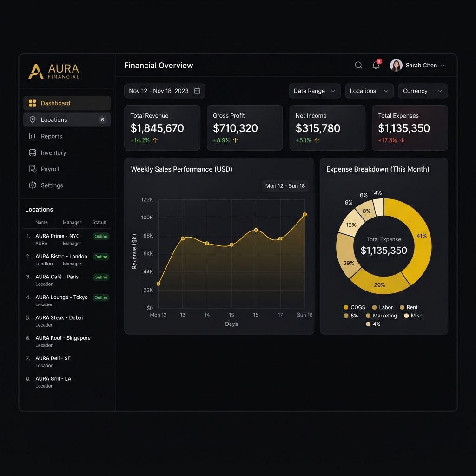Click the Labor legend swatch
The height and width of the screenshot is (476, 476).
pyautogui.click(x=374, y=307)
